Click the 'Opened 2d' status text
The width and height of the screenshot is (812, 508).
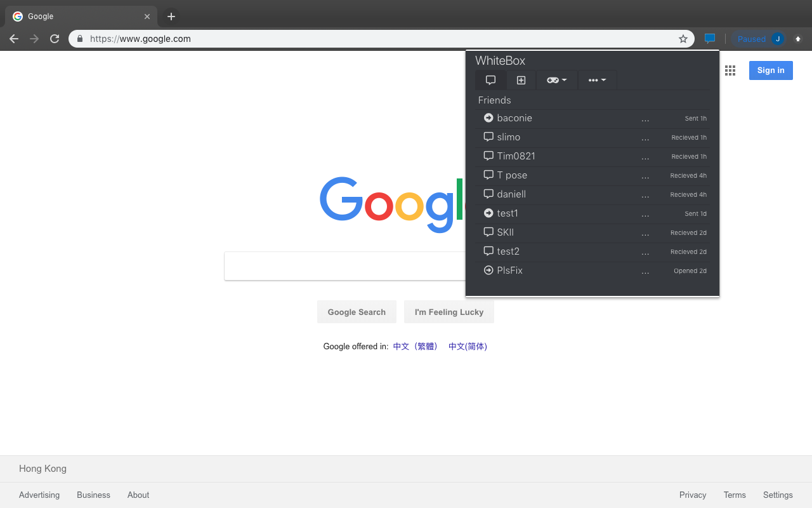tap(690, 271)
